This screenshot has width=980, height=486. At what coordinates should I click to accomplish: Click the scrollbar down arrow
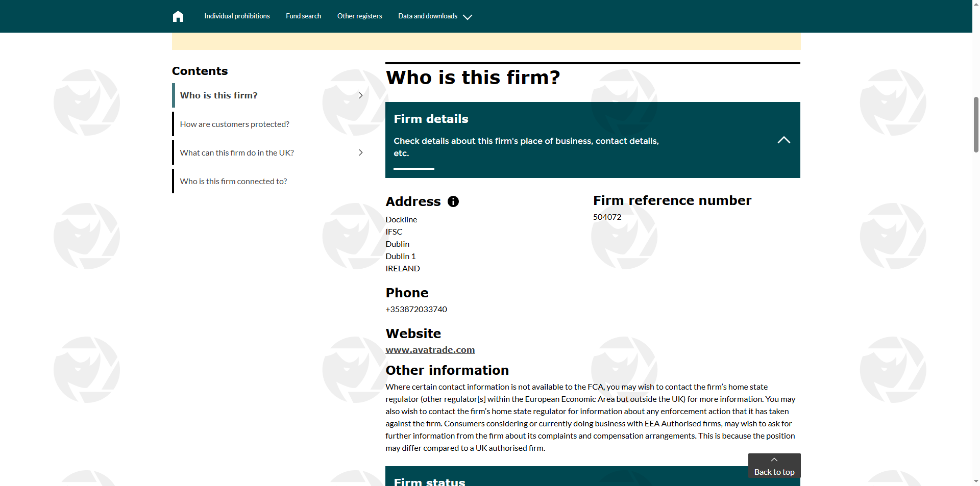976,481
